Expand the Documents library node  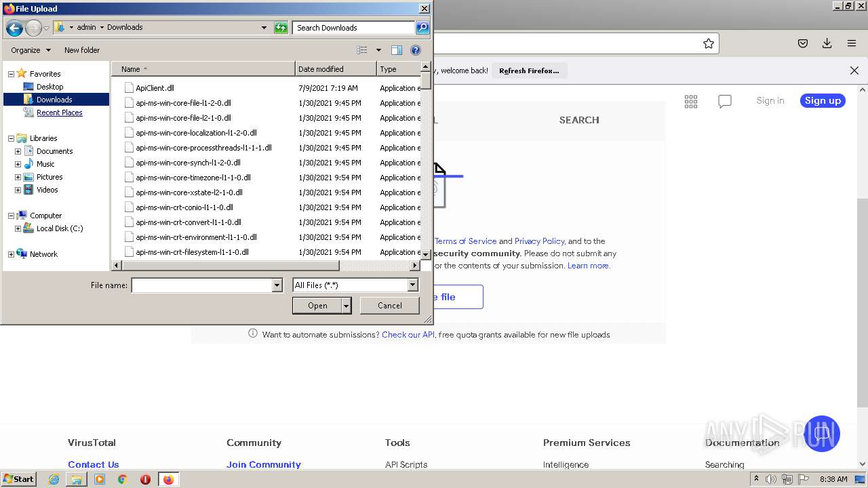(x=18, y=151)
